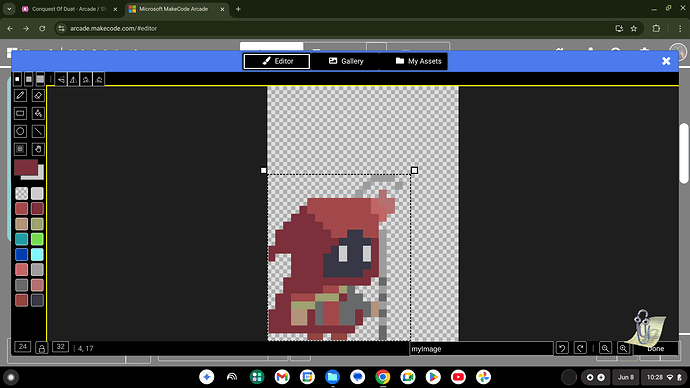Reload the current page
The width and height of the screenshot is (690, 388).
pos(42,29)
